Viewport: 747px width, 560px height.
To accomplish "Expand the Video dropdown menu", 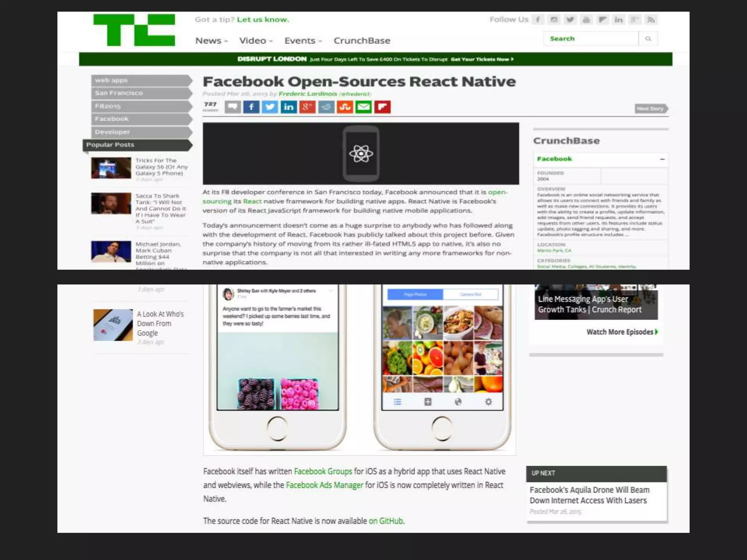I will (255, 40).
